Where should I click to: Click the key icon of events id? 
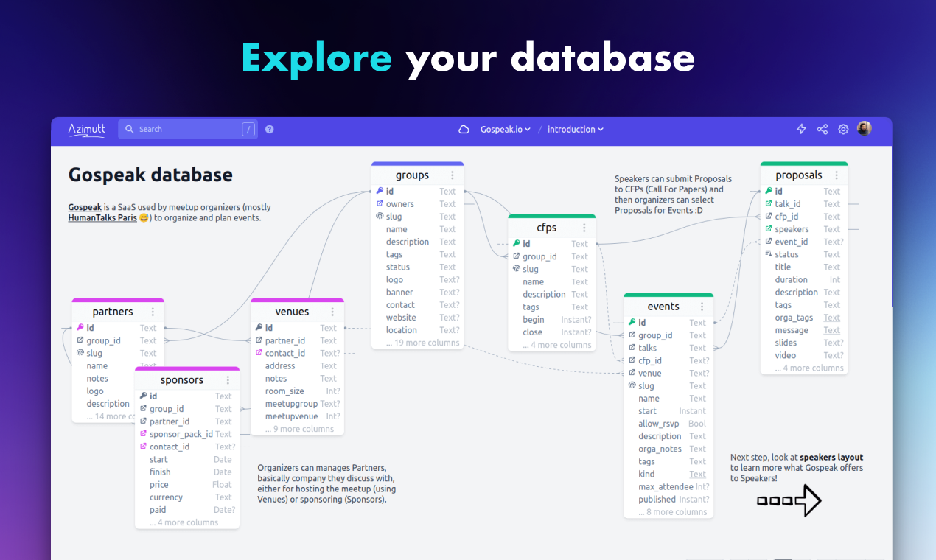pos(632,322)
